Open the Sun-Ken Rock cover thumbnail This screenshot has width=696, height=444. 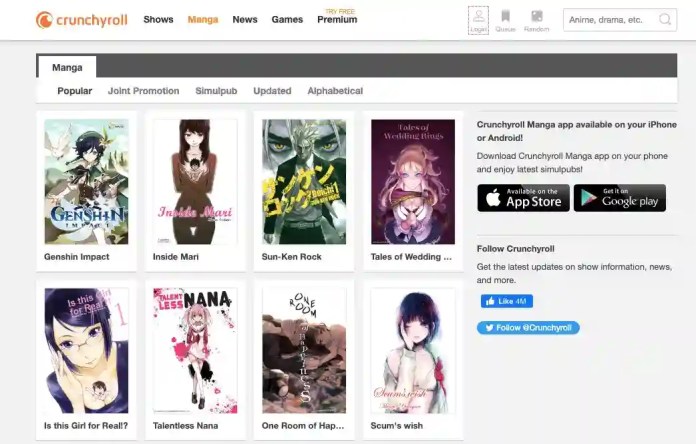(x=304, y=182)
